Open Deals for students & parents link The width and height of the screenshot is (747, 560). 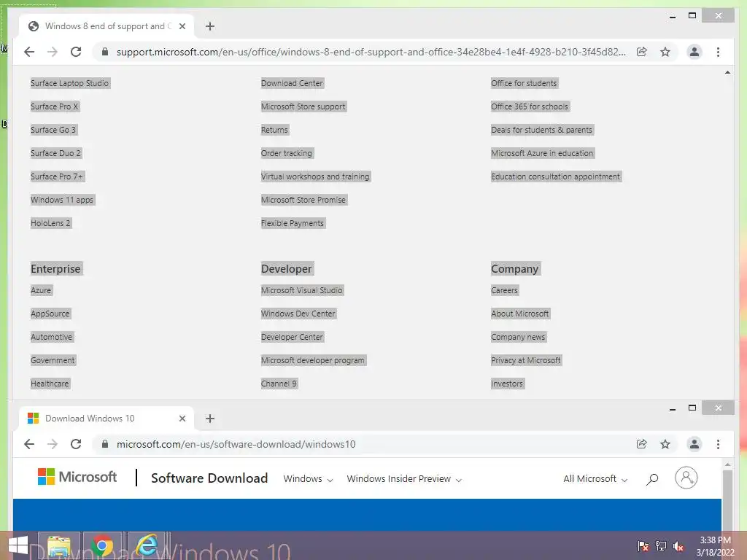coord(542,130)
